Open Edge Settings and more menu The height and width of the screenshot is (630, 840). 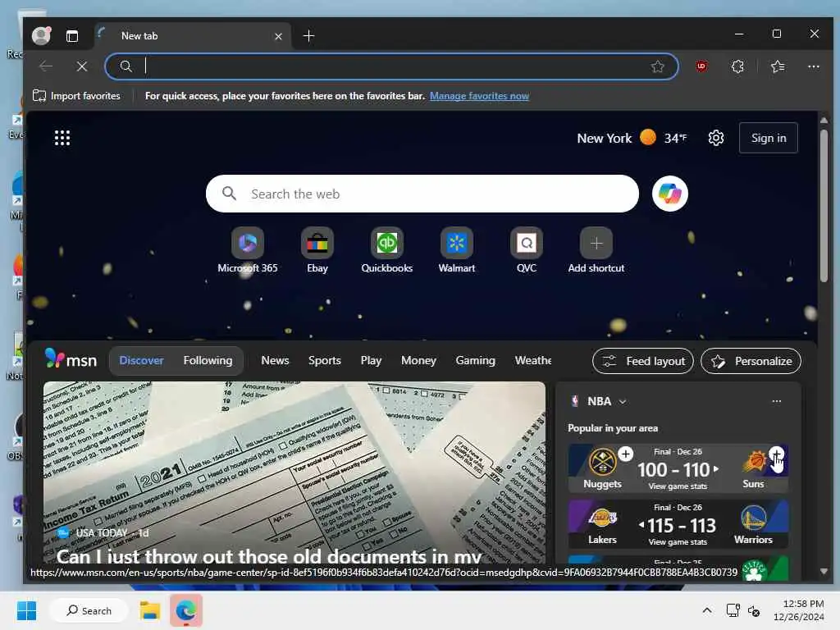click(813, 66)
